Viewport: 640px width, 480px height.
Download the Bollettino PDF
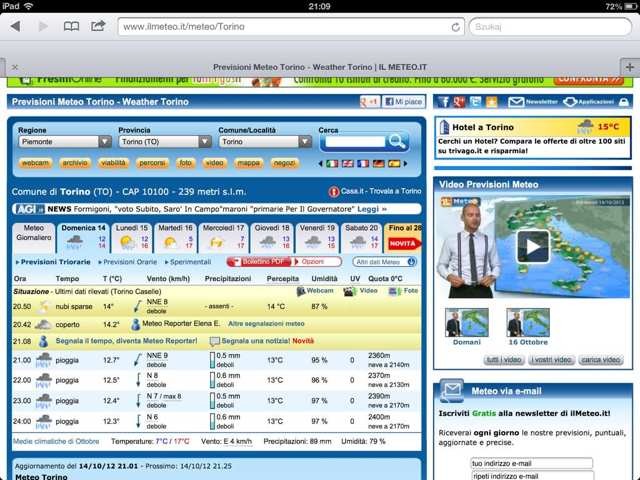tap(260, 262)
